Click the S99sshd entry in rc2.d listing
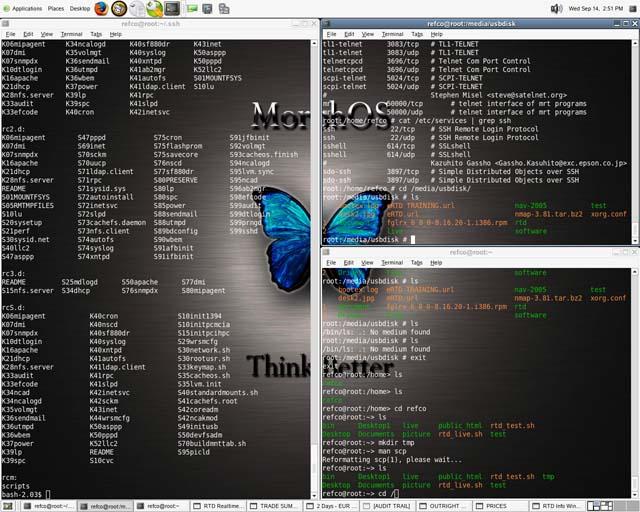This screenshot has width=640, height=512. 244,231
